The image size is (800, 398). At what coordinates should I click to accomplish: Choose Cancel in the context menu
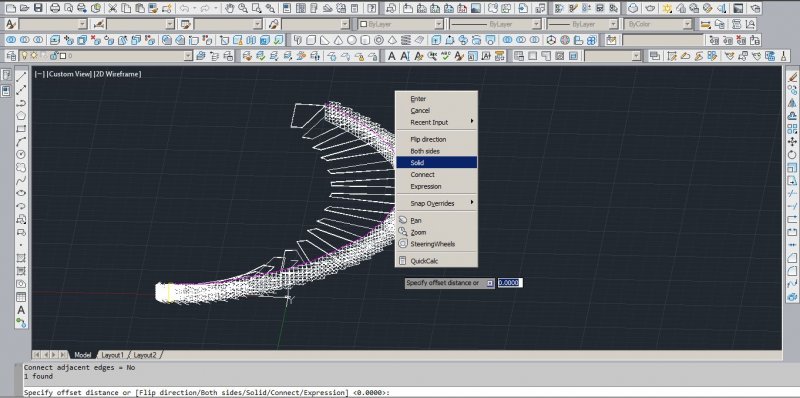pos(436,111)
